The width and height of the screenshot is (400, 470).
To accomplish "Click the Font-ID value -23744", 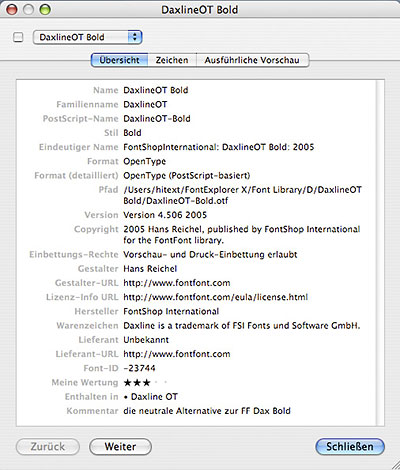I will 139,368.
